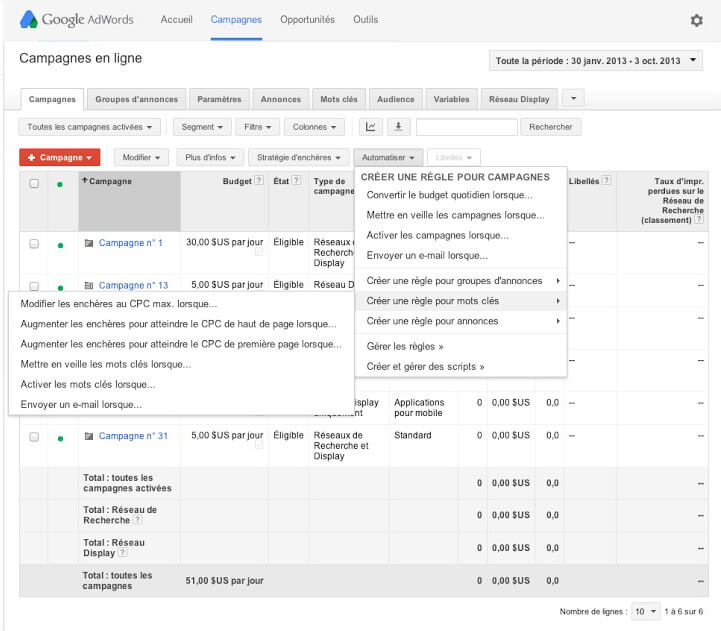Expand Créer une règle pour annonces submenu
721x631 pixels.
461,321
